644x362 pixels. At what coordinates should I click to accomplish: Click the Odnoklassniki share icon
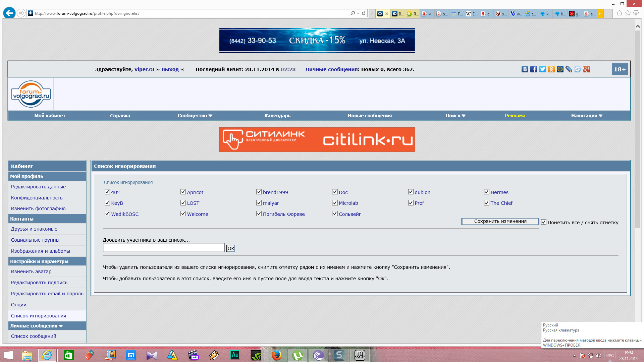(551, 69)
